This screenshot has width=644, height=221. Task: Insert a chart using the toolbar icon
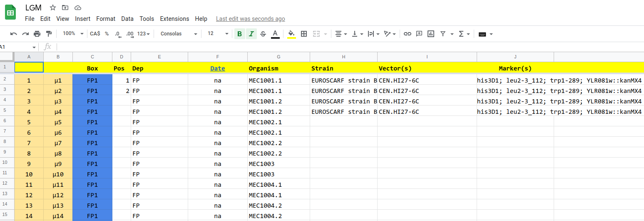(431, 34)
